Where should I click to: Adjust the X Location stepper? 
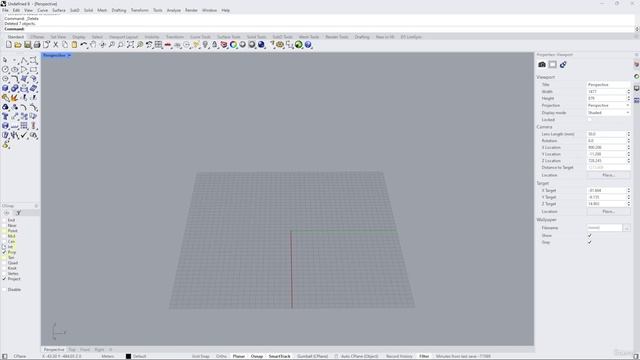point(628,147)
